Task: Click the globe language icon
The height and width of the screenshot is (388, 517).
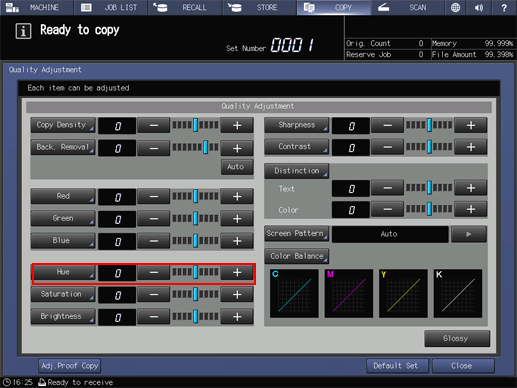Action: (x=455, y=7)
